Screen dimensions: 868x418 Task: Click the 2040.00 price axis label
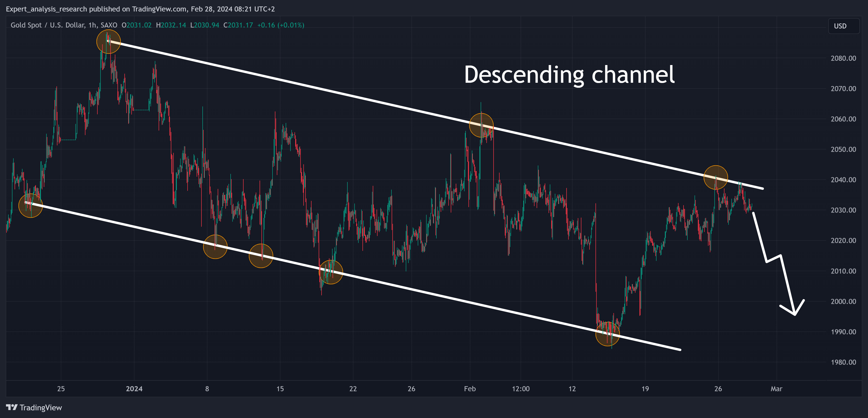[843, 180]
